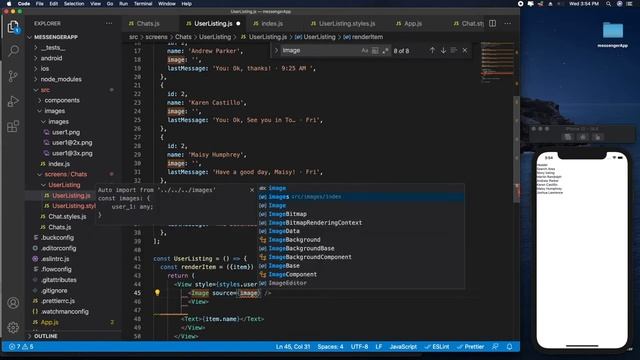Viewport: 640px width, 360px height.
Task: Toggle Use Regular Expression in find
Action: coord(385,51)
